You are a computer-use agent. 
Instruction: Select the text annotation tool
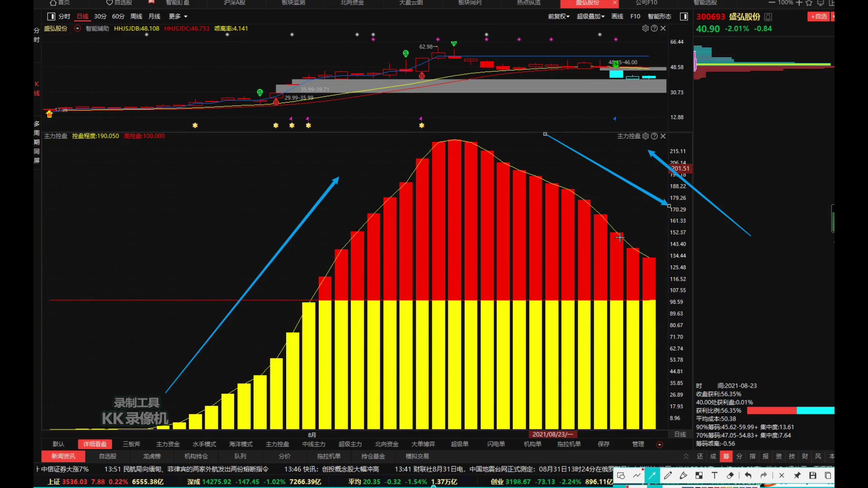pyautogui.click(x=714, y=475)
